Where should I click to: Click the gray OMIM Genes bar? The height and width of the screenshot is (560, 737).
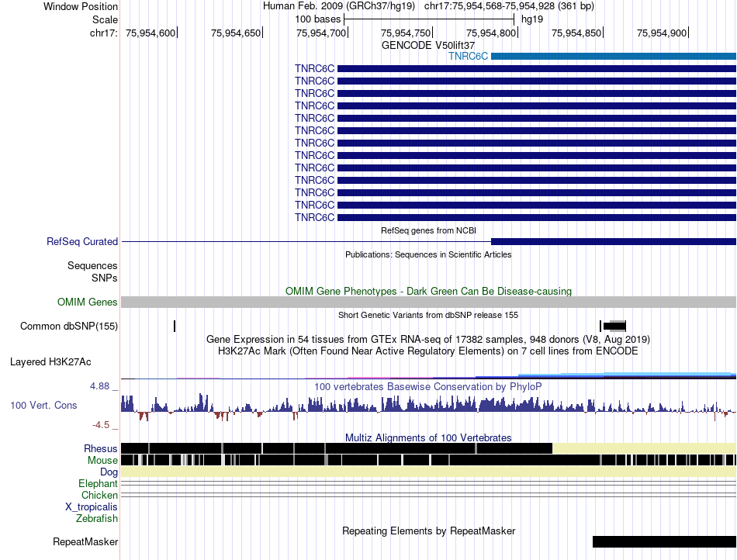pos(428,302)
